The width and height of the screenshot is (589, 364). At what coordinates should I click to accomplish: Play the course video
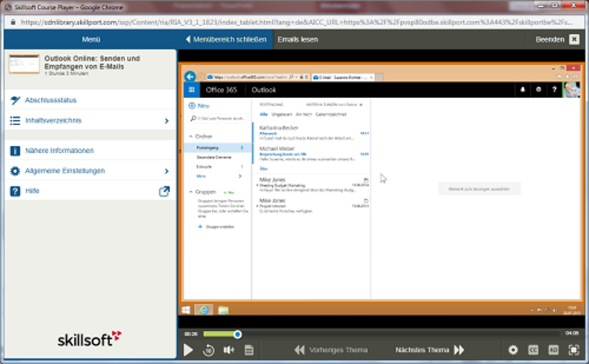(x=188, y=350)
